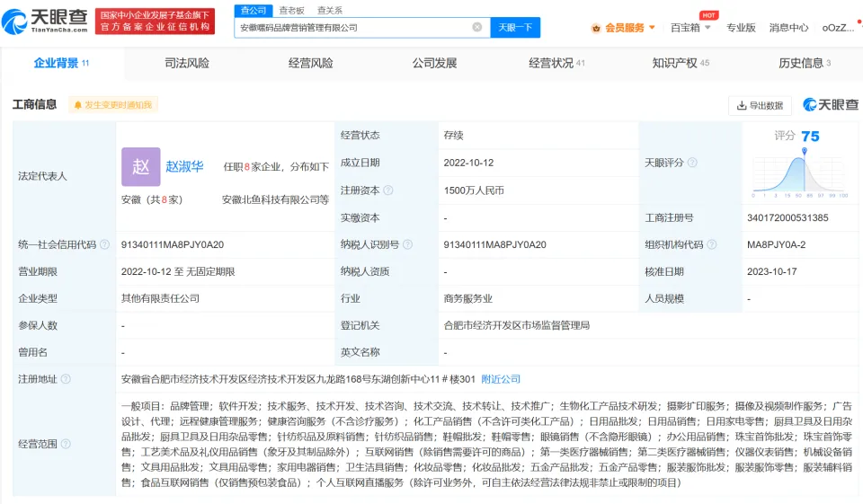
Task: Click the 评分 75 score value
Action: tap(810, 136)
